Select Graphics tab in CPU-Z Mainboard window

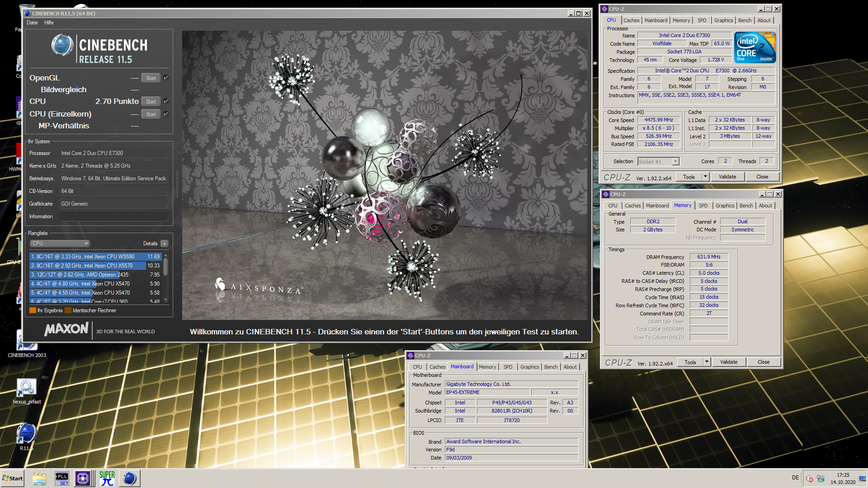click(x=529, y=367)
